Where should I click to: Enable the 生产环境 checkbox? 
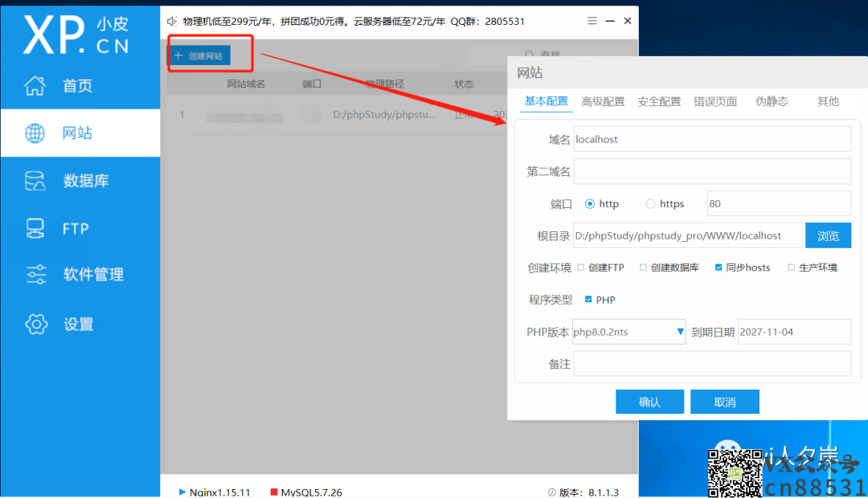(x=791, y=267)
